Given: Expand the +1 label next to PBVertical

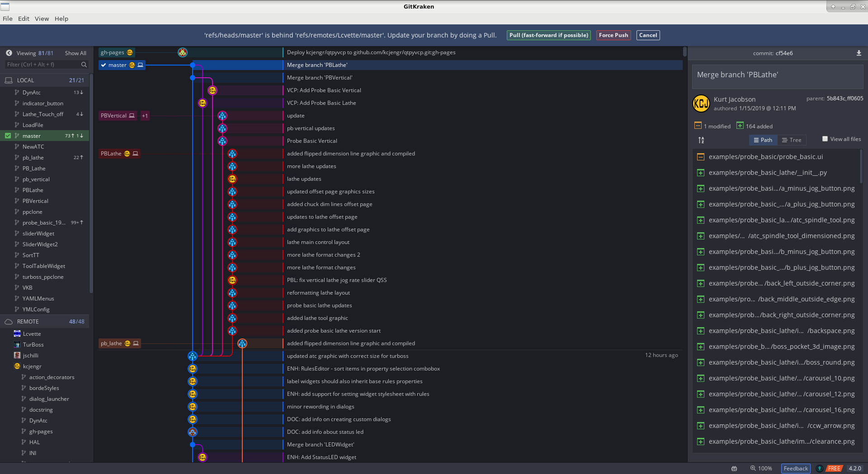Looking at the screenshot, I should 145,116.
